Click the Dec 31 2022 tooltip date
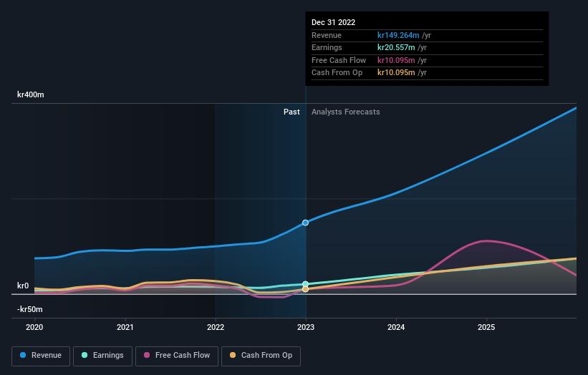This screenshot has height=375, width=588. [333, 22]
